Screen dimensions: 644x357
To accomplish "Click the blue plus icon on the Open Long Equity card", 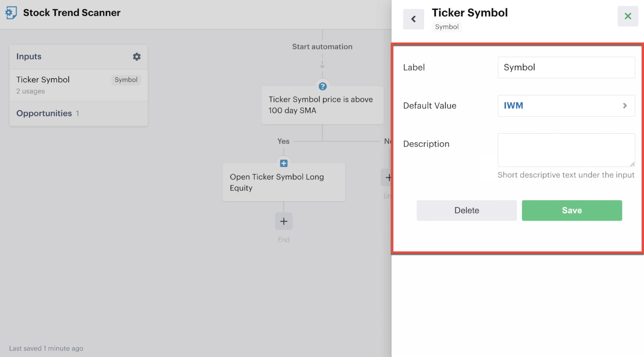I will pyautogui.click(x=283, y=164).
